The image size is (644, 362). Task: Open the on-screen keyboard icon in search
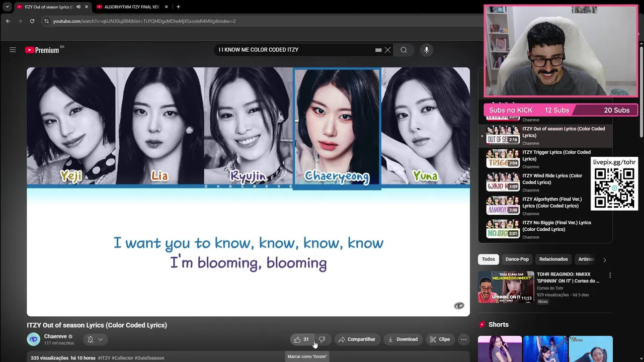tap(378, 50)
